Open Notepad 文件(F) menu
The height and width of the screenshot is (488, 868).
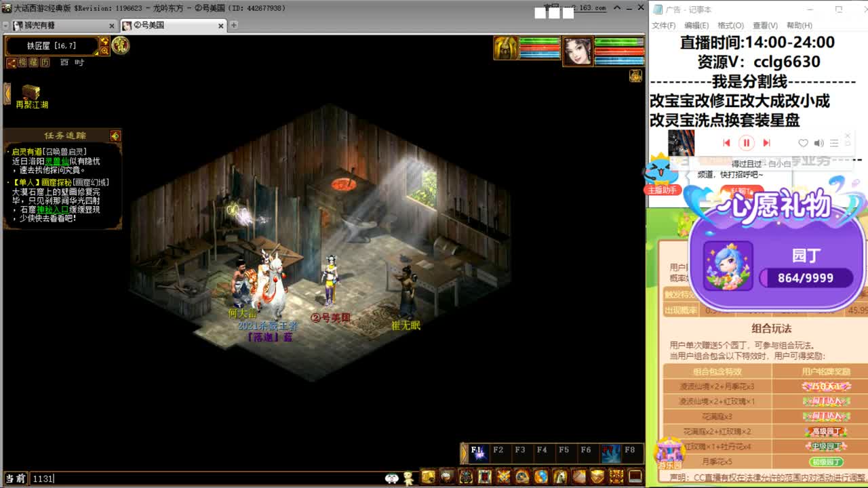tap(664, 26)
